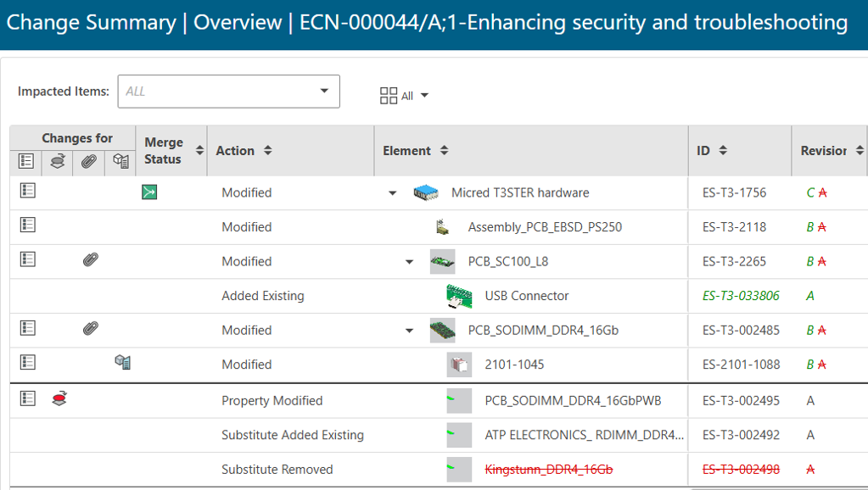Image resolution: width=868 pixels, height=490 pixels.
Task: Open the Impacted Items dropdown
Action: click(324, 92)
